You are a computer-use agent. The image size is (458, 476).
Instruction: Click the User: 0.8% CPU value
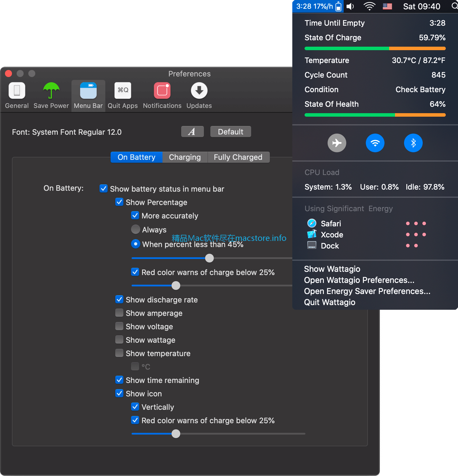click(379, 187)
